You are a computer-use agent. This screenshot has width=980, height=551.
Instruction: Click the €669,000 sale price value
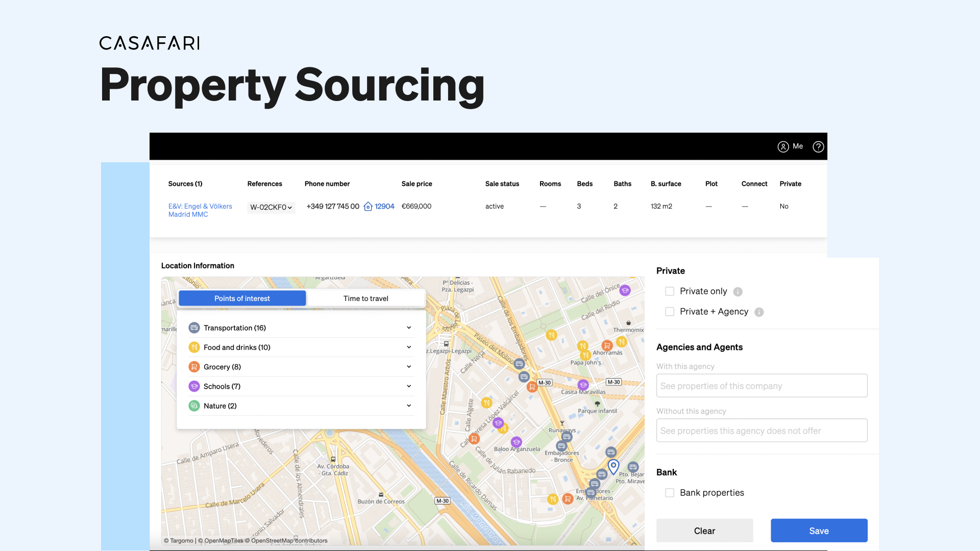click(x=416, y=206)
